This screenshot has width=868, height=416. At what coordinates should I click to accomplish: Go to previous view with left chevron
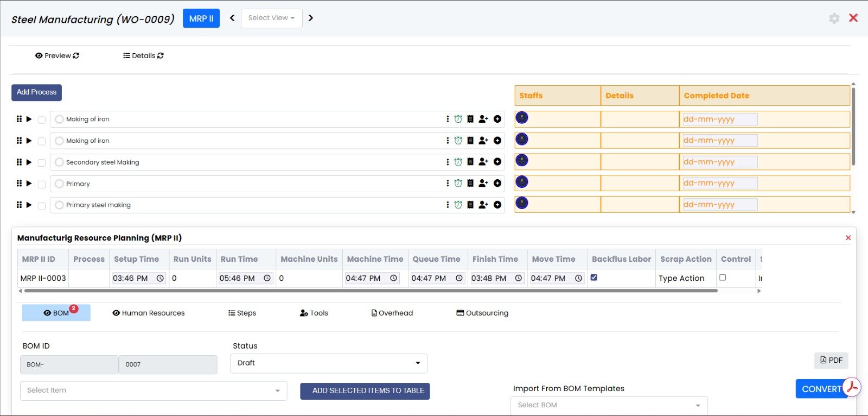click(232, 18)
